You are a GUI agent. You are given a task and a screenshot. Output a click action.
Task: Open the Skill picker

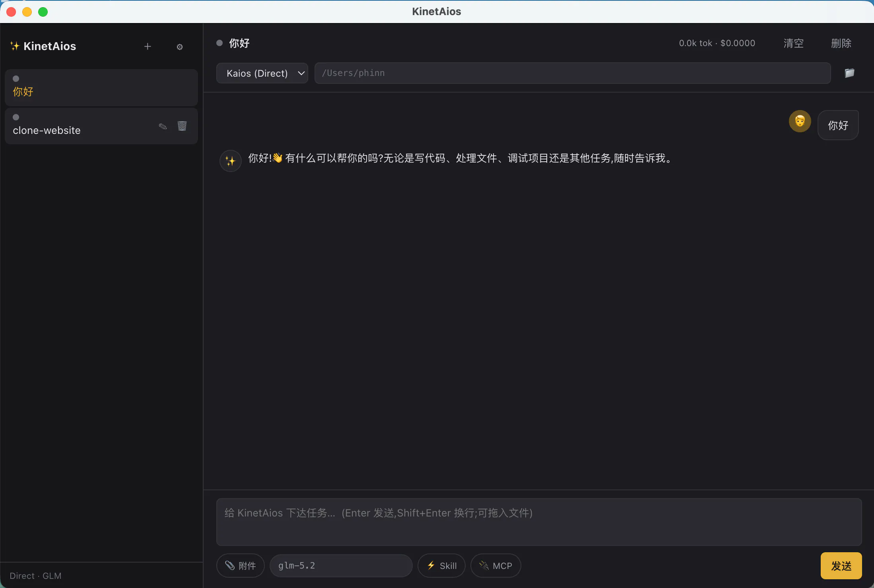442,566
